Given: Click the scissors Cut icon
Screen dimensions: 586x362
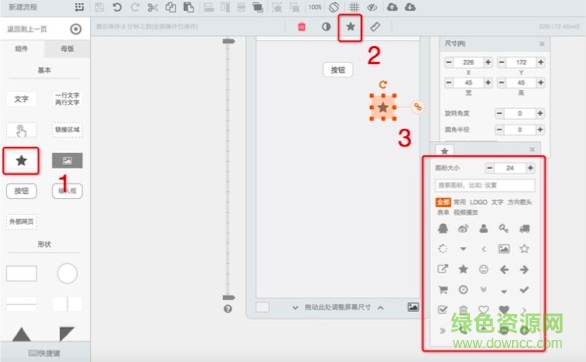Looking at the screenshot, I should (153, 7).
